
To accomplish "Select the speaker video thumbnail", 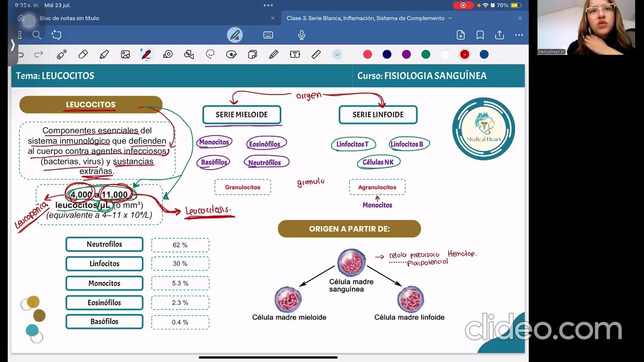I will point(586,27).
